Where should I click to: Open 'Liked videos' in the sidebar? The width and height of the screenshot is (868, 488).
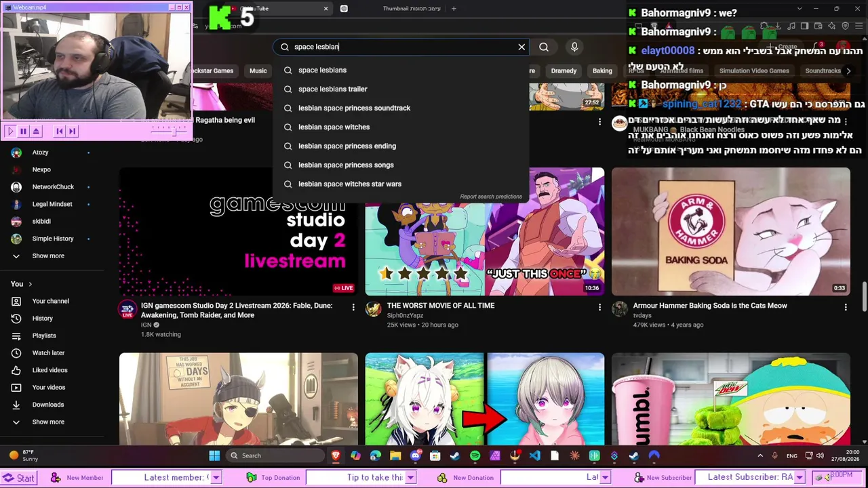(x=51, y=370)
